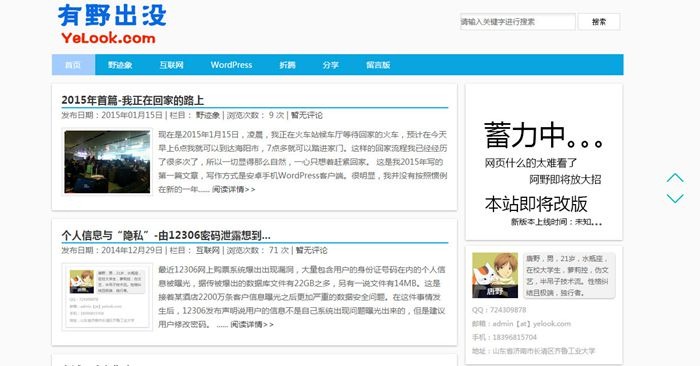Screen dimensions: 700x366
Task: Click the keyword search input field
Action: pos(517,21)
